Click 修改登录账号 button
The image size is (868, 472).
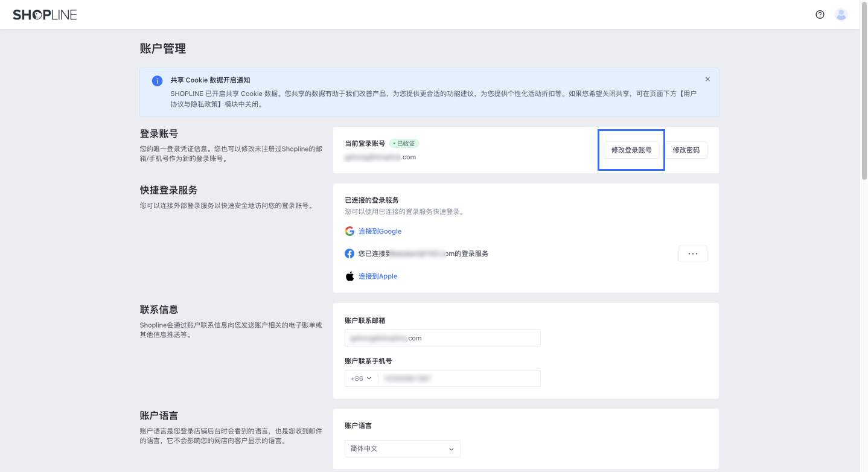[x=631, y=150]
